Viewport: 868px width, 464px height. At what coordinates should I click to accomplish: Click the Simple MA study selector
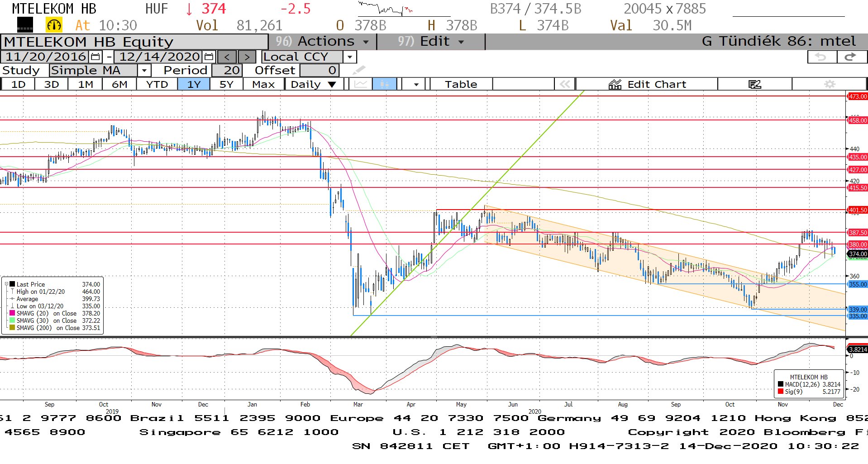coord(93,70)
